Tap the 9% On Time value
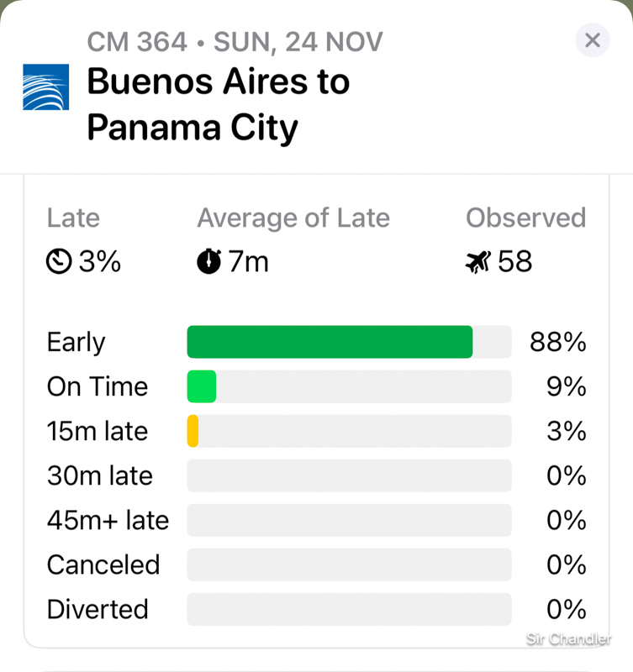 [566, 387]
